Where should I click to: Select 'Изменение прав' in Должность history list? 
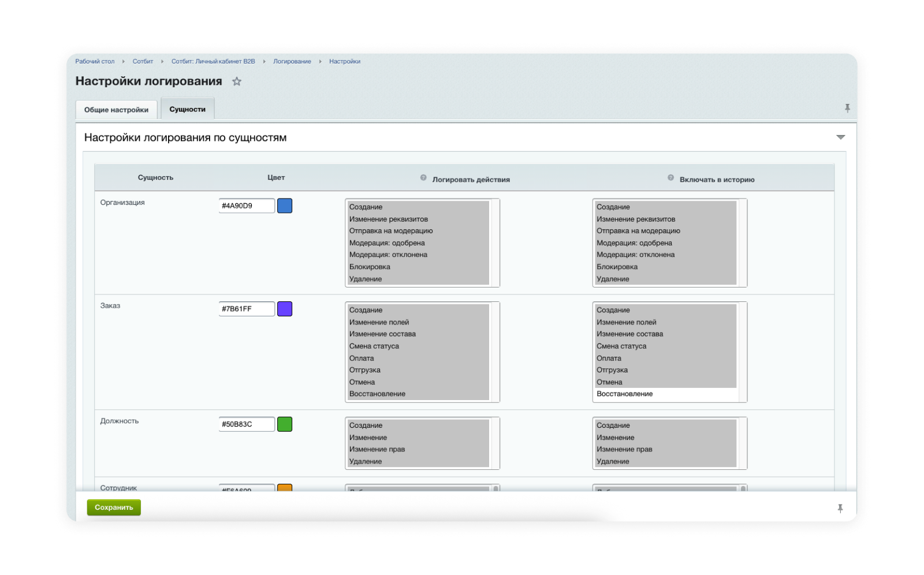pyautogui.click(x=666, y=449)
